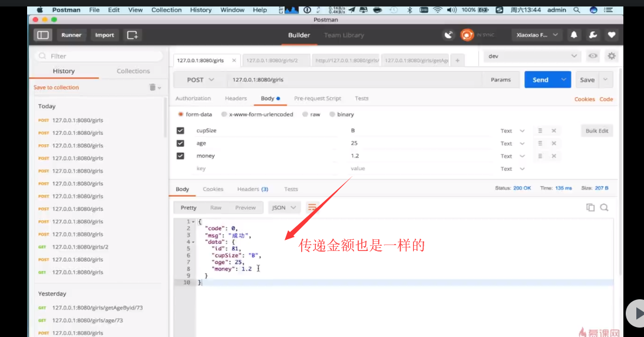Image resolution: width=644 pixels, height=337 pixels.
Task: Click the orange In Sync icon
Action: (x=467, y=35)
